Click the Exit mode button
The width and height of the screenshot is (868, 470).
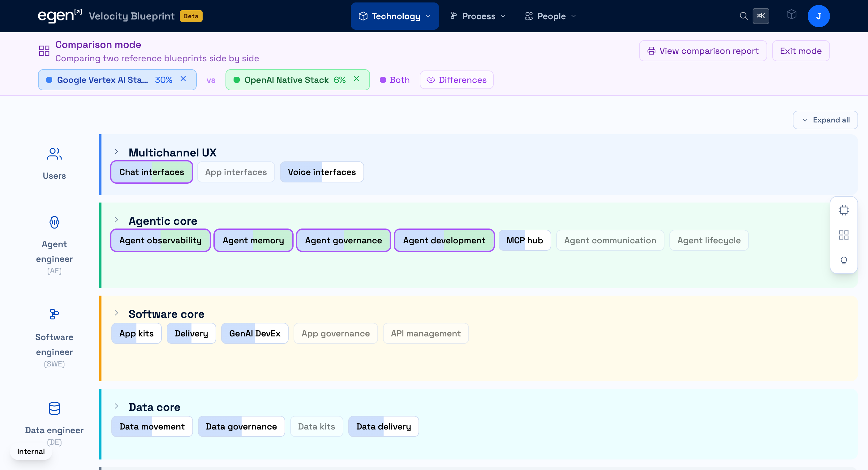coord(800,51)
